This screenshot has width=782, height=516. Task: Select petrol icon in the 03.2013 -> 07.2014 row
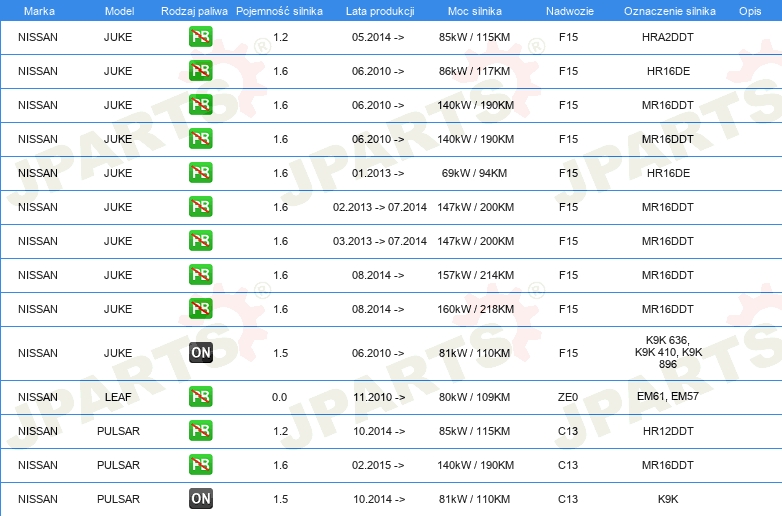coord(200,241)
